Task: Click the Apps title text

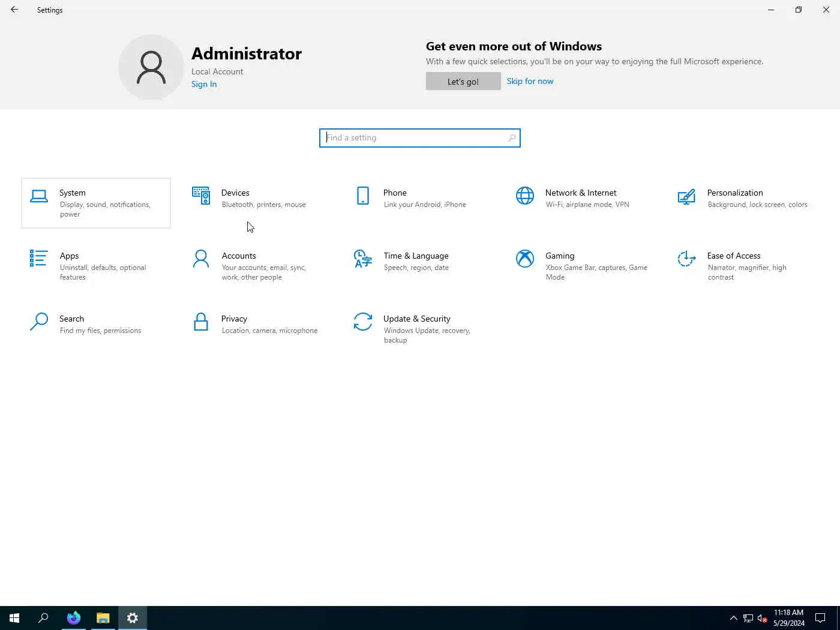Action: pos(69,256)
